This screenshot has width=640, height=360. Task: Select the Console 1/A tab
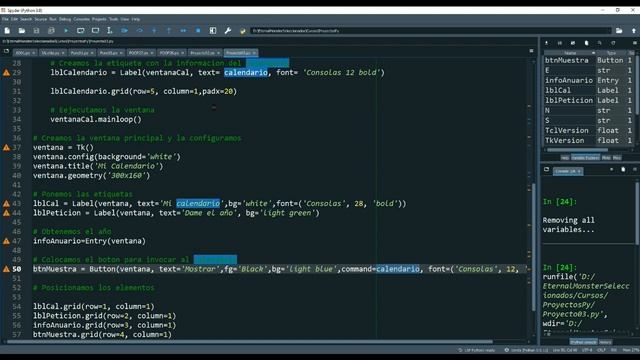click(x=568, y=171)
